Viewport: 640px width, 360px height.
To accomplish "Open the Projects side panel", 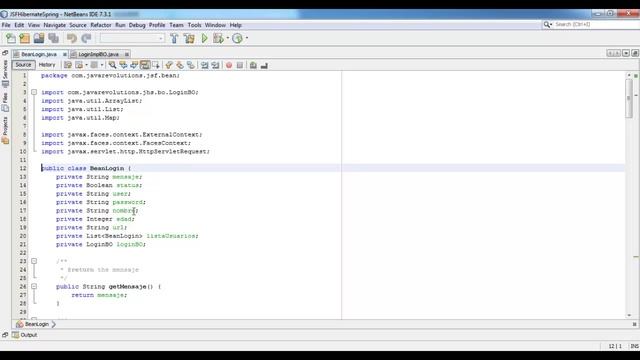I will 5,131.
